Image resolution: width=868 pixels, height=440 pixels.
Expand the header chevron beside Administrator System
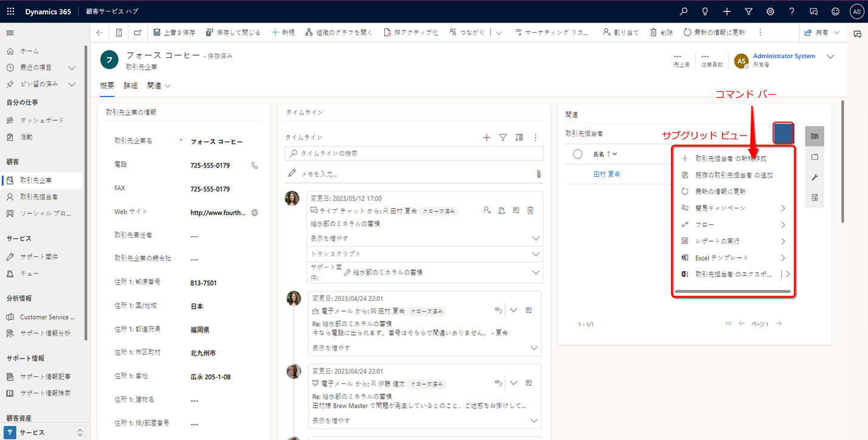(831, 57)
